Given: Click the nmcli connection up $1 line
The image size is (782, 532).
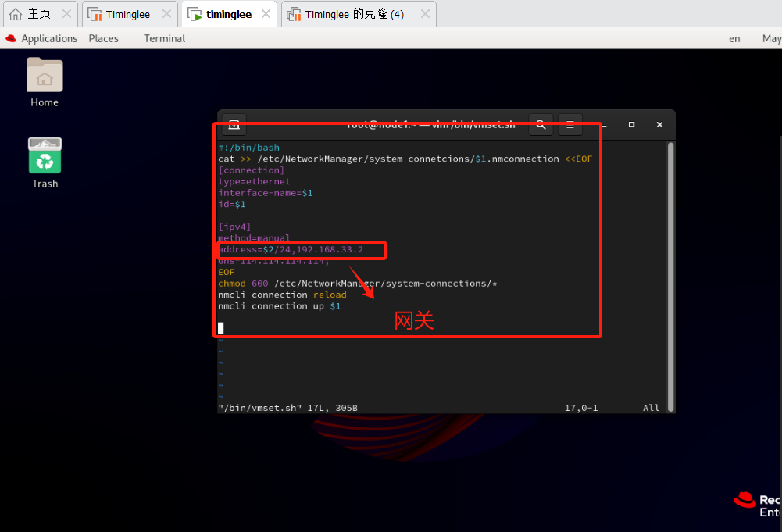Looking at the screenshot, I should pos(280,306).
